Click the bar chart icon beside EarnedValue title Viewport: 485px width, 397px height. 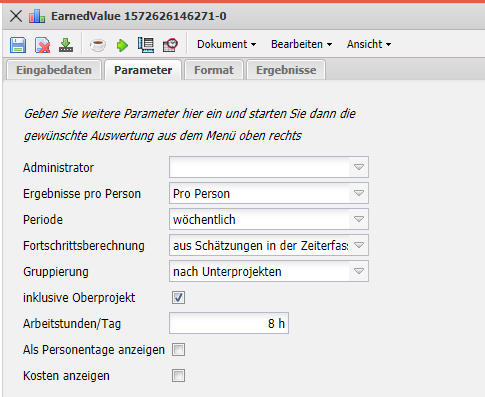tap(37, 16)
